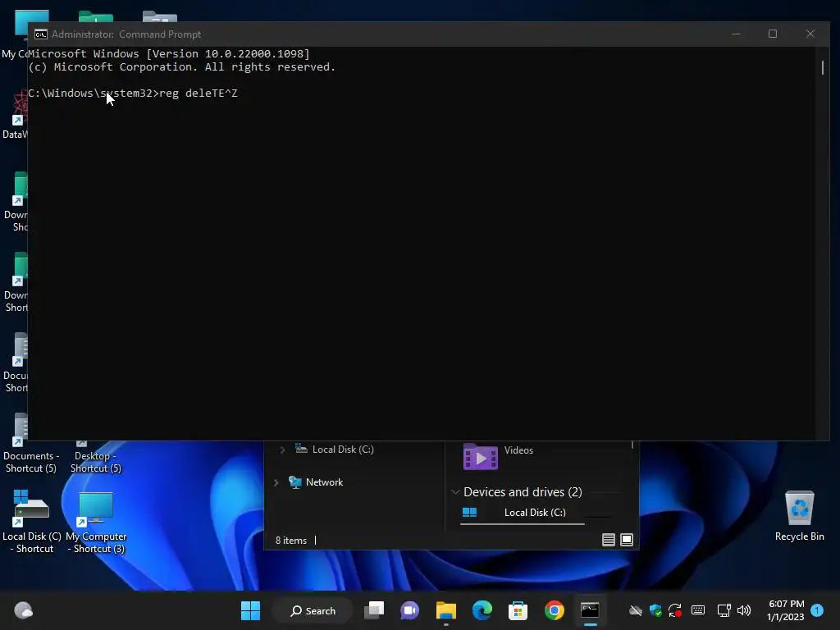840x630 pixels.
Task: Click the Command Prompt title bar icon
Action: click(x=41, y=34)
